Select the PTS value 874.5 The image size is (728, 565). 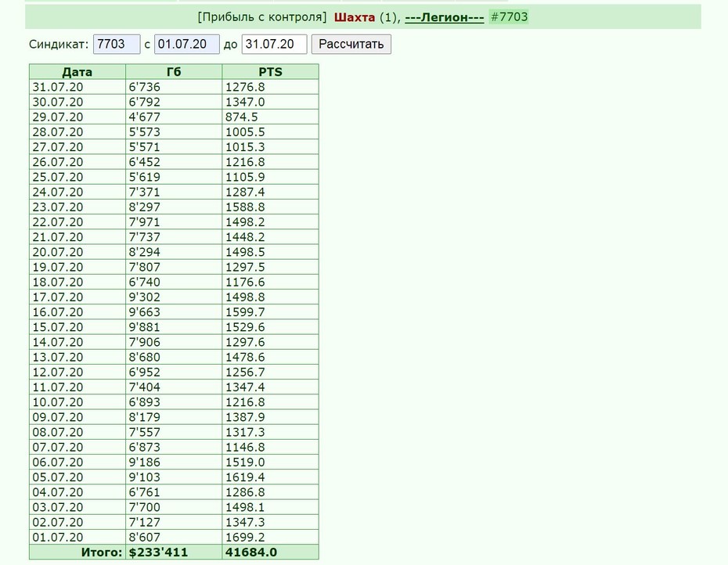(x=241, y=117)
